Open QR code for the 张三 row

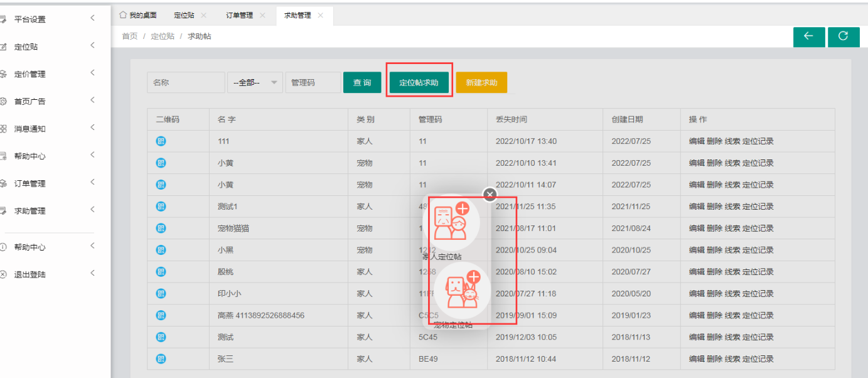161,359
